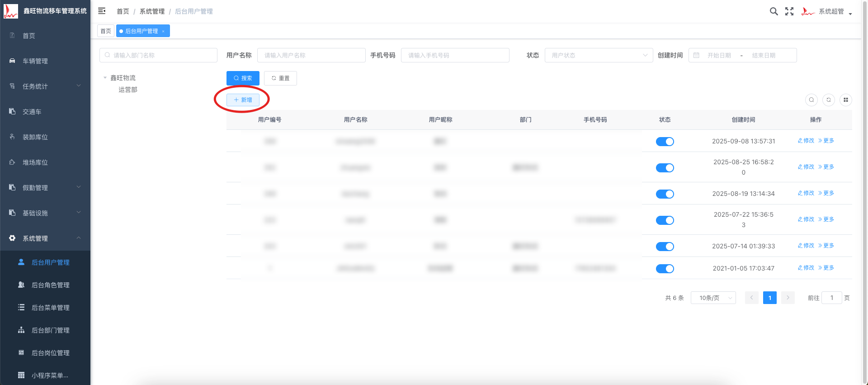This screenshot has width=868, height=385.
Task: Select 后台用户管理 submenu item
Action: coord(45,262)
